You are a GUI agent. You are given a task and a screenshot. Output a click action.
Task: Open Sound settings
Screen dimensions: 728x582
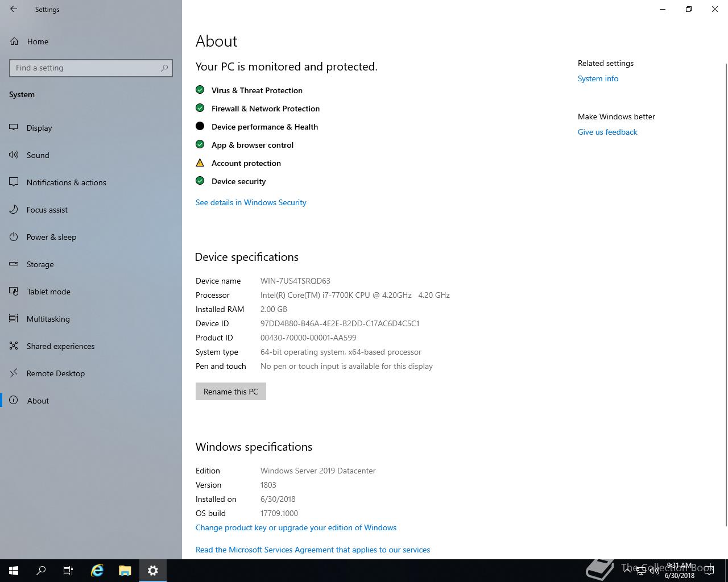91,155
